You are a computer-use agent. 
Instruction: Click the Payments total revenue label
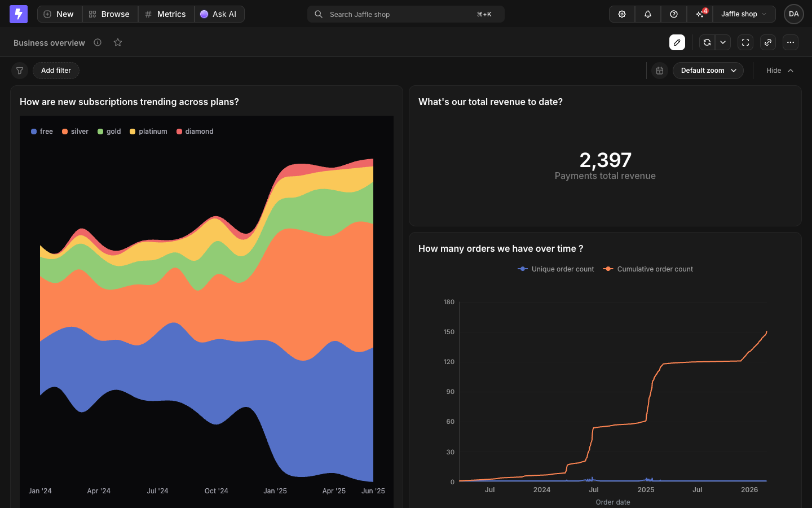pos(605,176)
